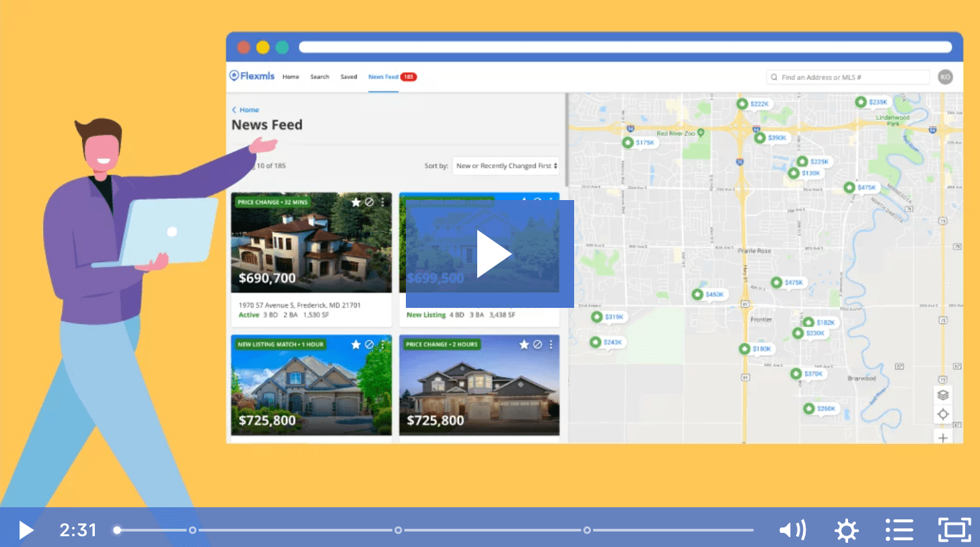Select the $390K map marker
This screenshot has height=547, width=980.
pyautogui.click(x=771, y=137)
